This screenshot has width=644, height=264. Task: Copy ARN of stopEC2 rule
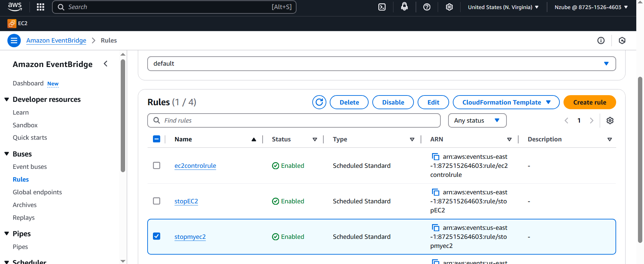pos(435,192)
